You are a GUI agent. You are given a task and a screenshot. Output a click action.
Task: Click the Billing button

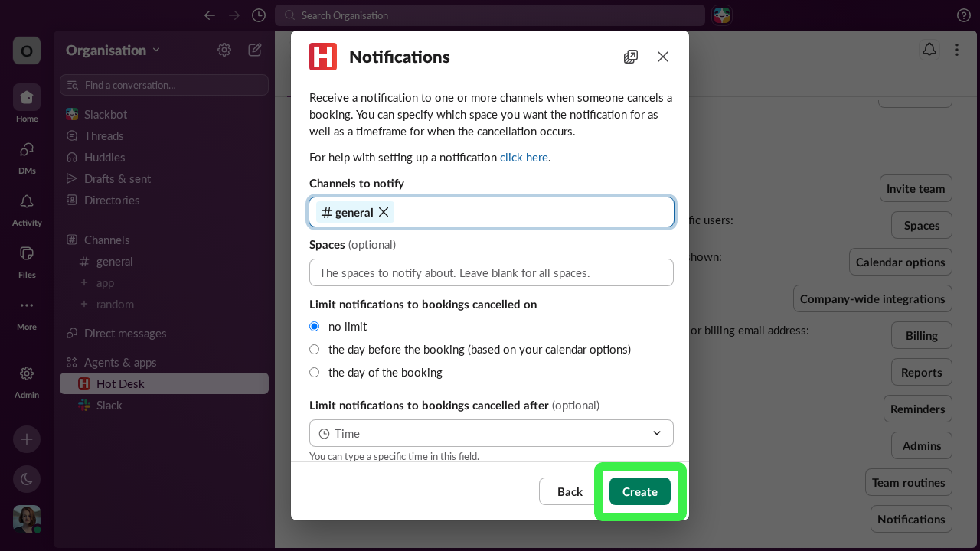pos(922,335)
